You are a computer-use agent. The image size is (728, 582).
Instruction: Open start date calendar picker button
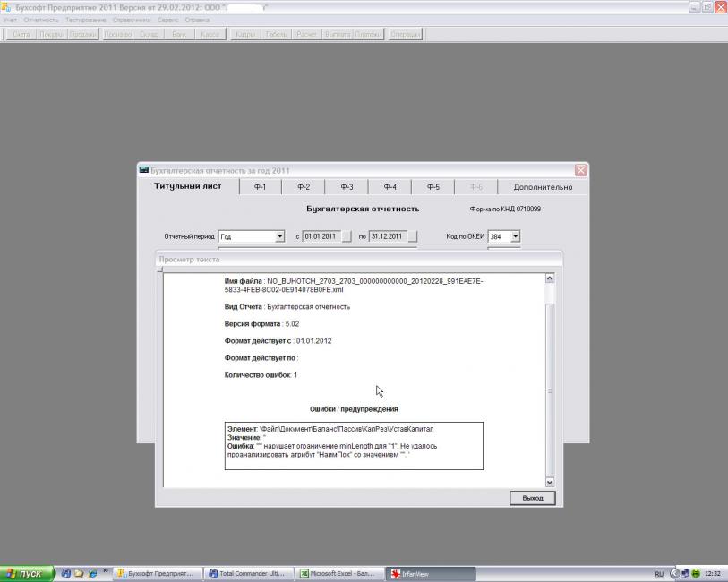[346, 236]
